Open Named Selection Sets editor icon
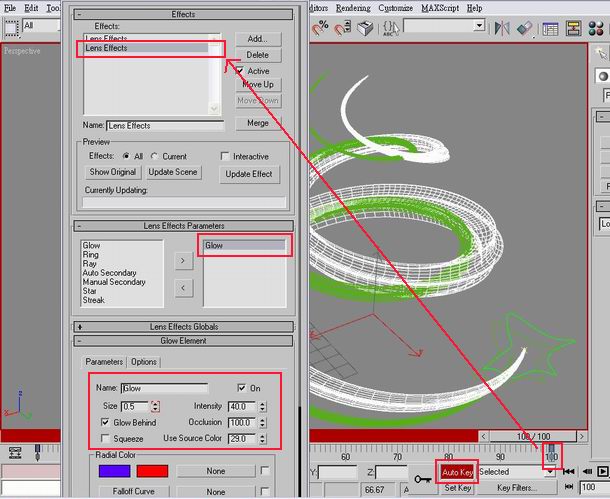Screen dimensions: 610x499 coord(390,28)
